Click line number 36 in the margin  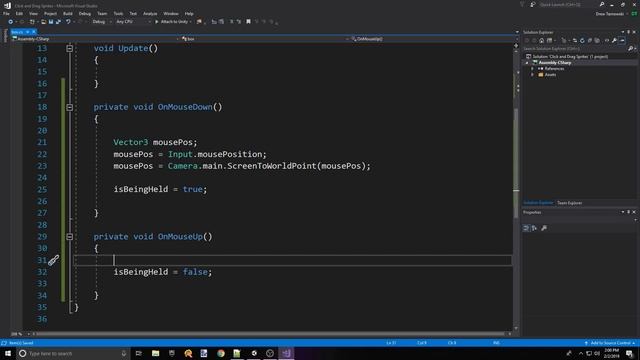[42, 319]
